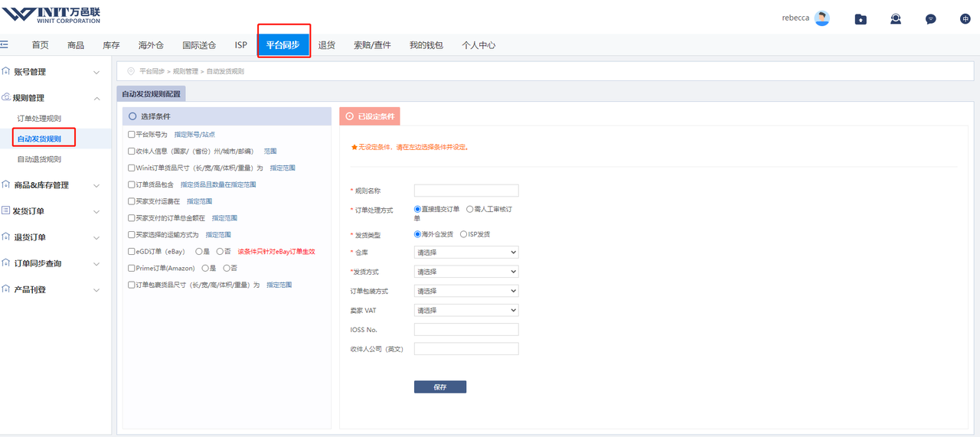
Task: Click the circle icon beside 选择条件
Action: 132,116
